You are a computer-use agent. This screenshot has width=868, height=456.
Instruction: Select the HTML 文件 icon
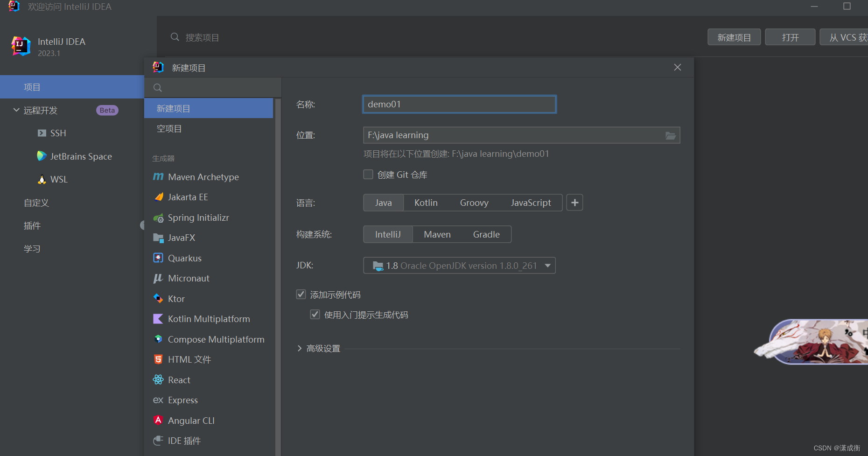pos(159,359)
